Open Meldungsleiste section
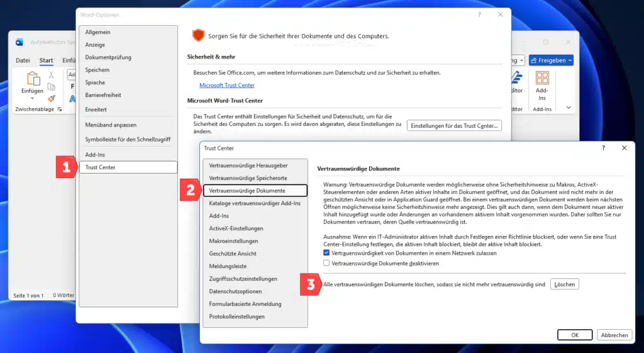This screenshot has width=644, height=353. (x=255, y=266)
